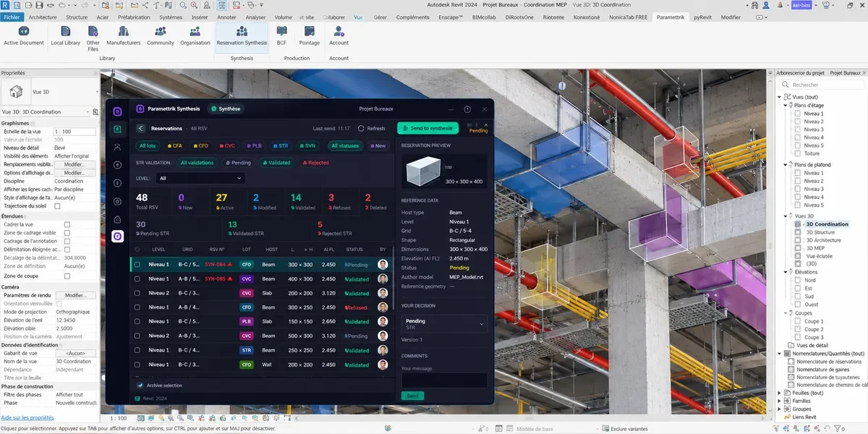Switch to the Synthèse tab in the dialog
This screenshot has width=868, height=434.
(226, 109)
